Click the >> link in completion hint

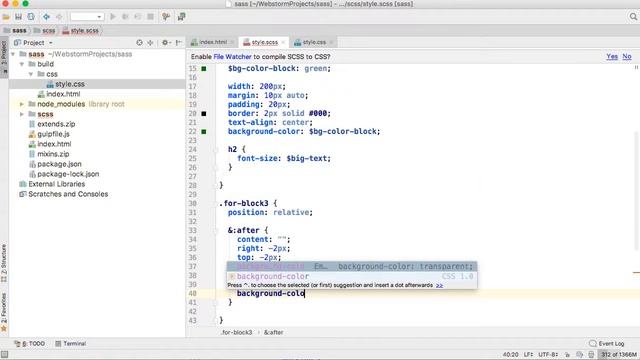point(439,285)
